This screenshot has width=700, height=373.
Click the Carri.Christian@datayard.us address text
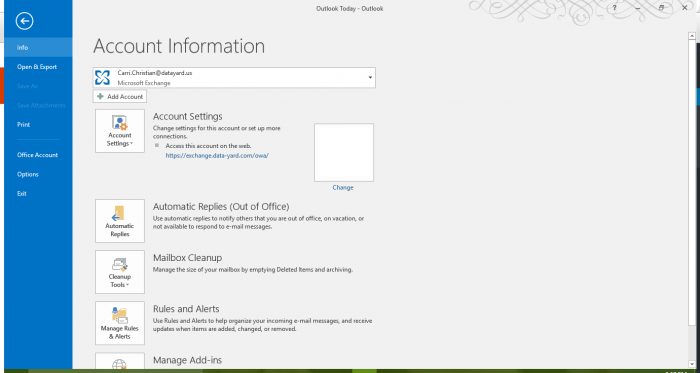tap(154, 73)
